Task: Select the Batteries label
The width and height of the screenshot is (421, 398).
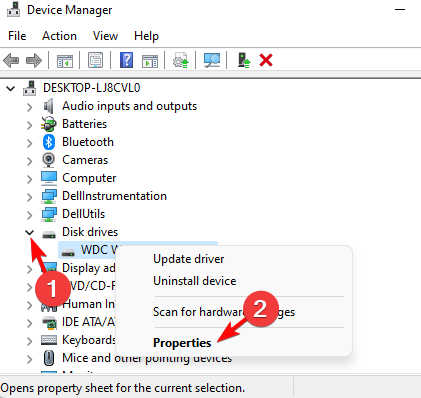Action: pyautogui.click(x=84, y=124)
